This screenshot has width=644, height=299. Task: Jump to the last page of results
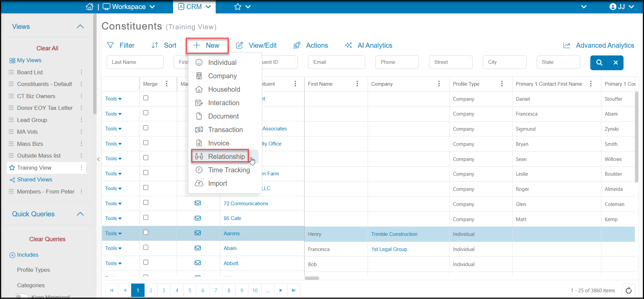click(293, 290)
